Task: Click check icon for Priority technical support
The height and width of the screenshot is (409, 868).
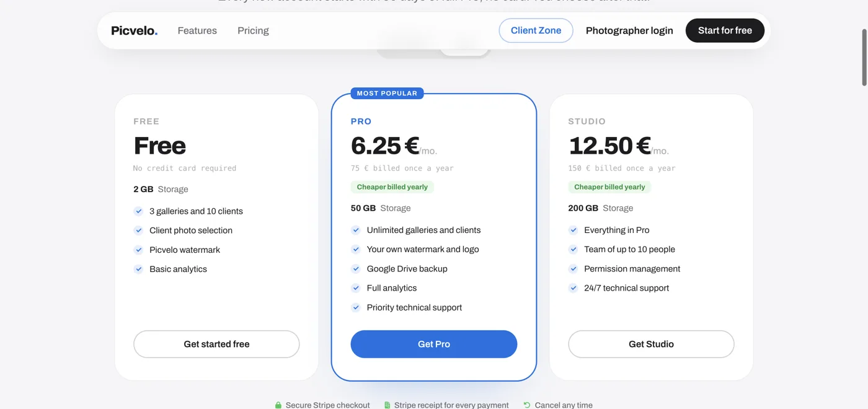Action: [x=356, y=307]
